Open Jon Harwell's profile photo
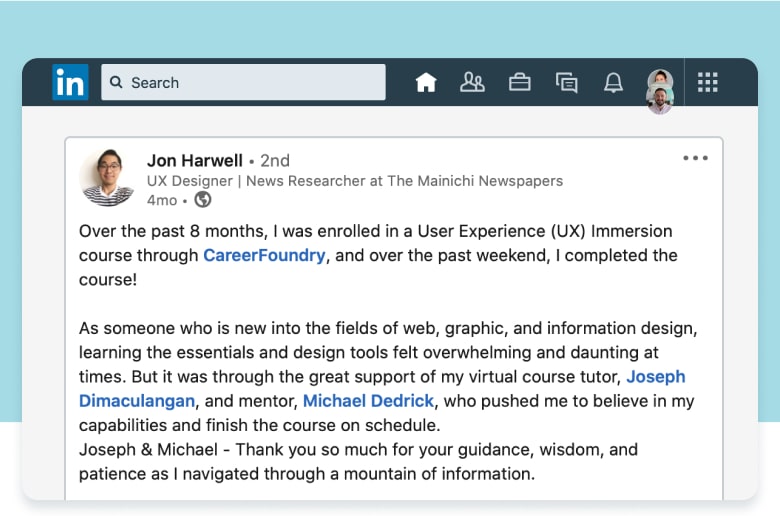Viewport: 780px width, 516px height. coord(107,178)
